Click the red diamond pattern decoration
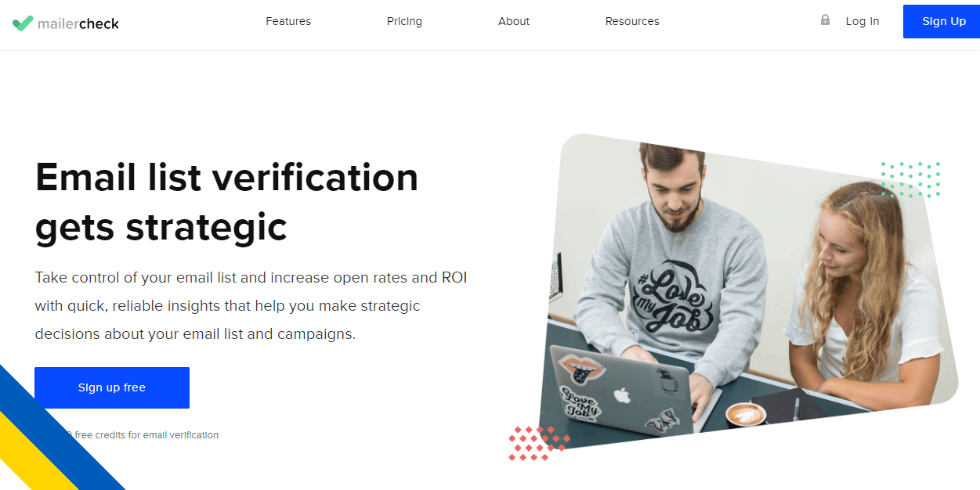The width and height of the screenshot is (980, 490). 538,443
